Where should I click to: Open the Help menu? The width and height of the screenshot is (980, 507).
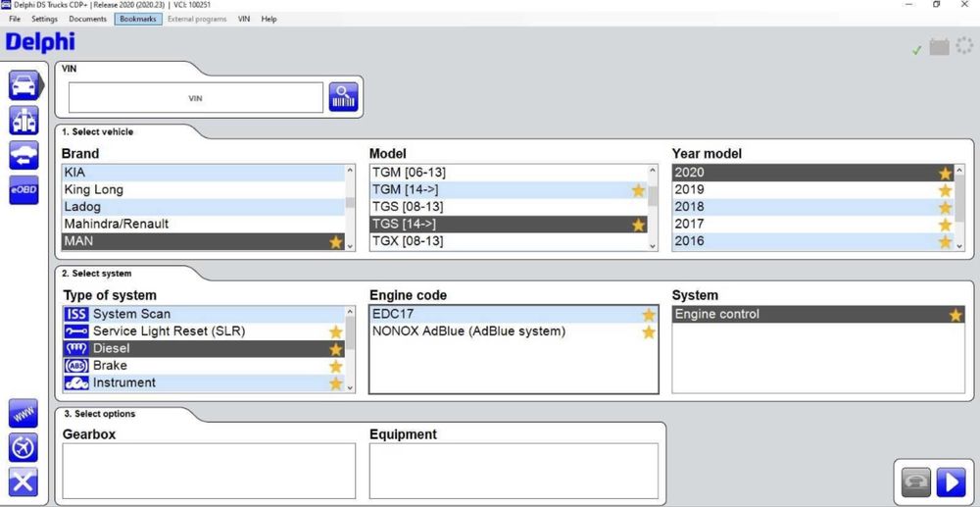pyautogui.click(x=269, y=19)
